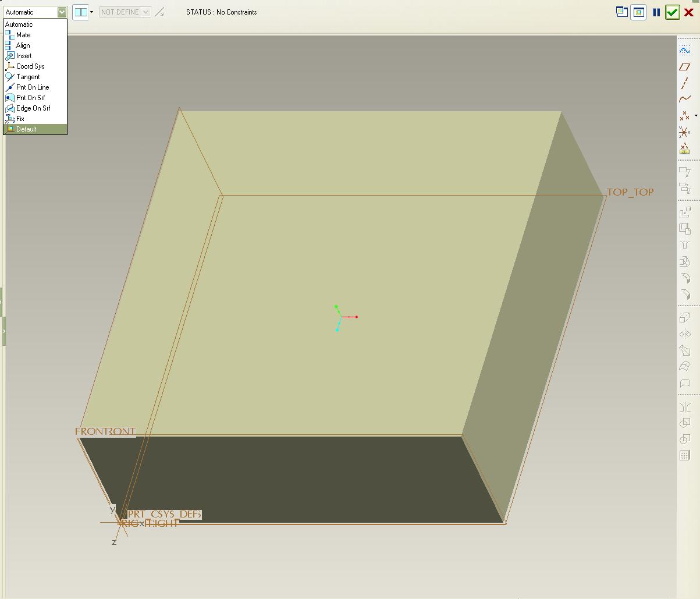Pause the component placement process
Viewport: 700px width, 599px height.
(x=655, y=12)
